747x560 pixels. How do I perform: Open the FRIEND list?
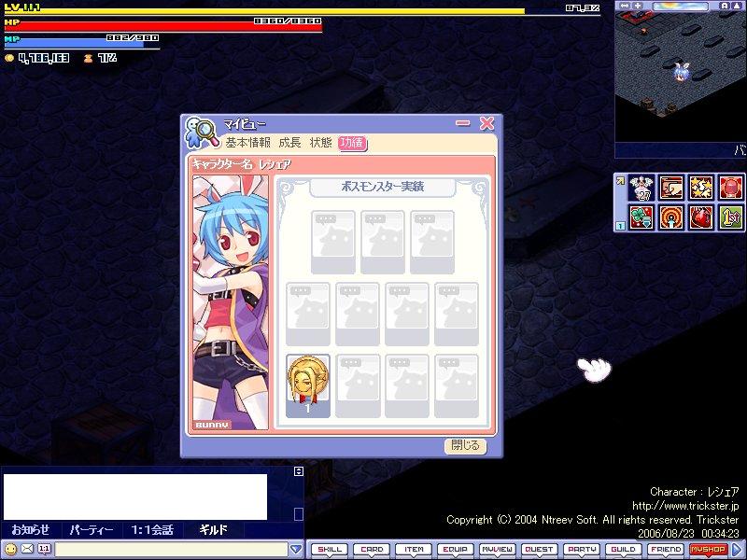coord(665,550)
